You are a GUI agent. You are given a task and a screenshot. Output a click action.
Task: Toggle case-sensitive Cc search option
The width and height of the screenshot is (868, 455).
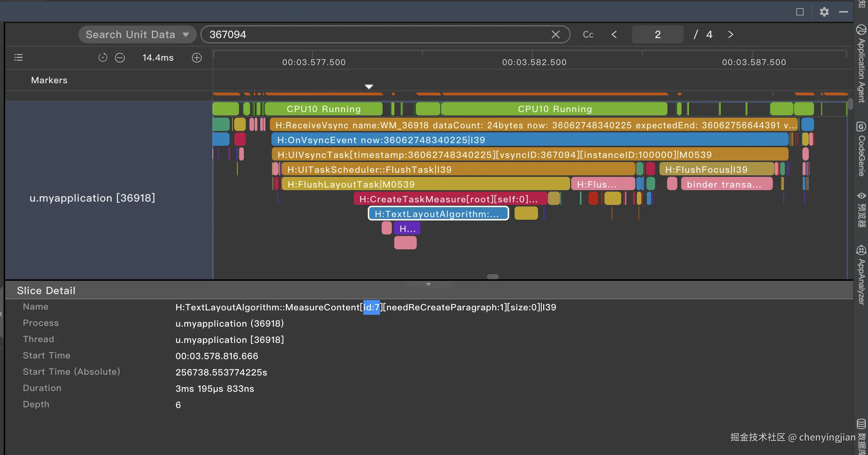coord(588,34)
